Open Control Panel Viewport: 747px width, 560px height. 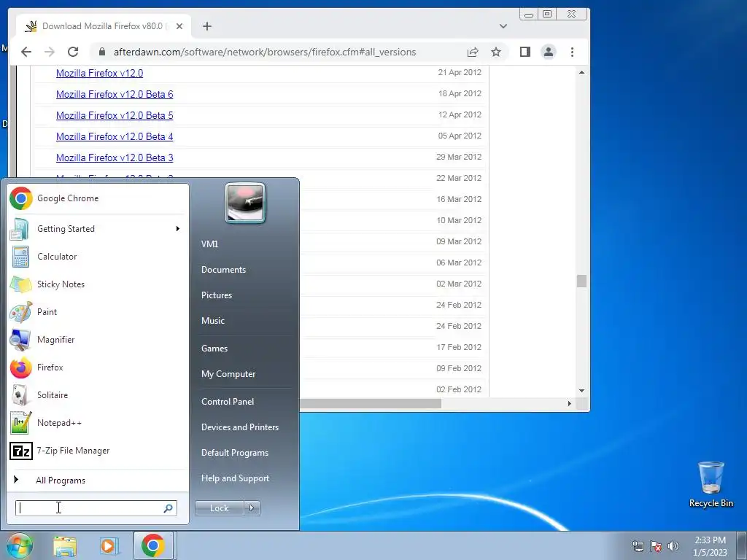coord(228,402)
